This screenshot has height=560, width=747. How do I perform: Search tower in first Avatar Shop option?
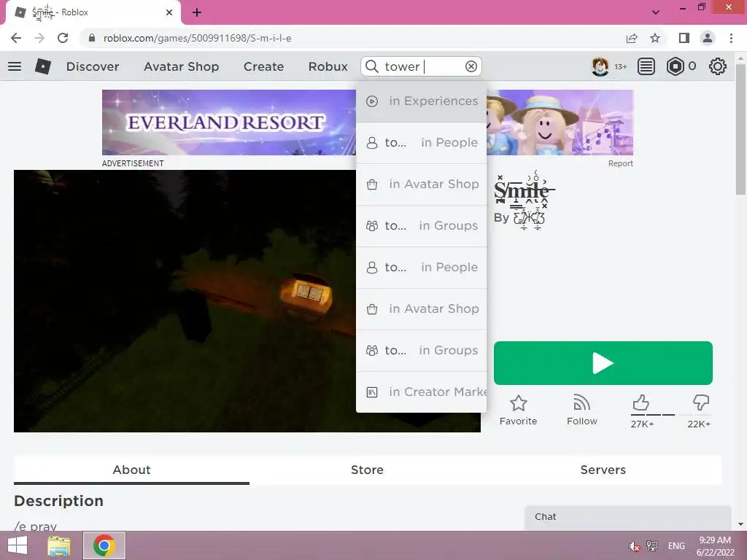coord(421,184)
